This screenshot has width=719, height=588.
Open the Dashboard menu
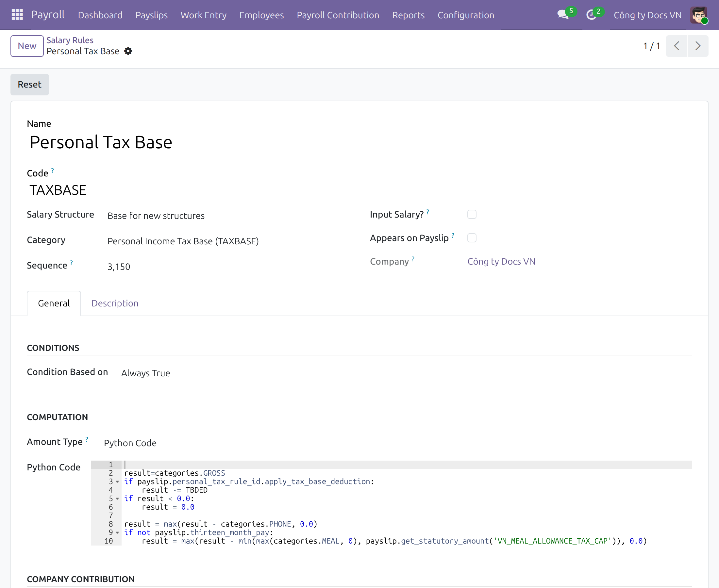(100, 15)
